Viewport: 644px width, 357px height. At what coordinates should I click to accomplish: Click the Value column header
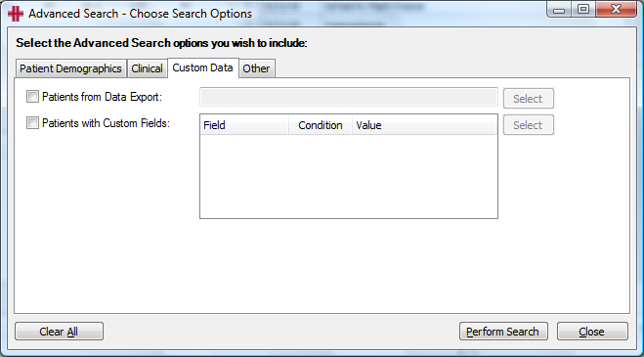tap(425, 125)
